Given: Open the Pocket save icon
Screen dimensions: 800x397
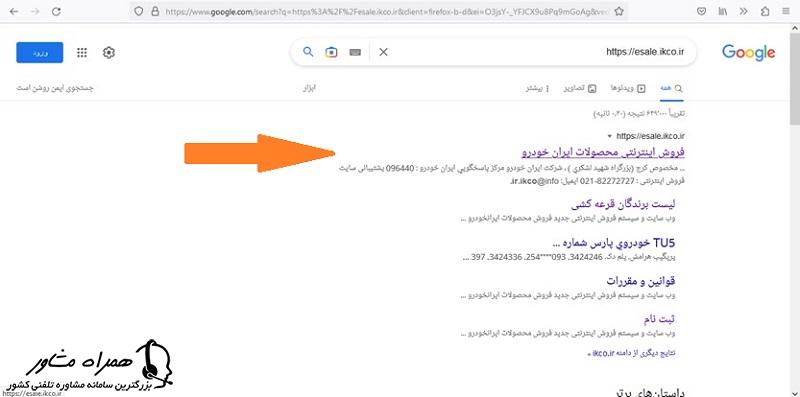Looking at the screenshot, I should point(702,11).
